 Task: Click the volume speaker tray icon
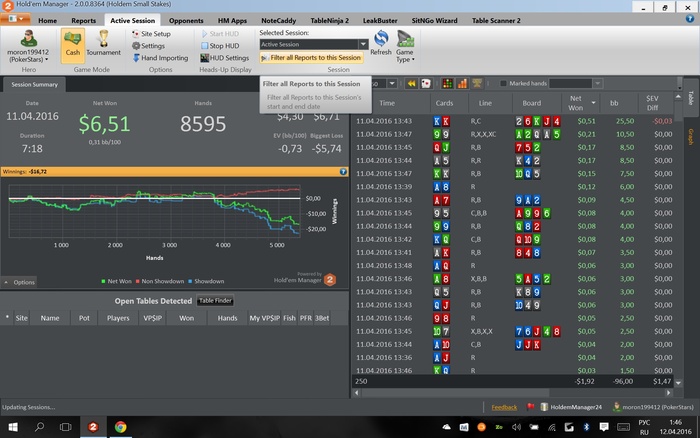[x=516, y=427]
